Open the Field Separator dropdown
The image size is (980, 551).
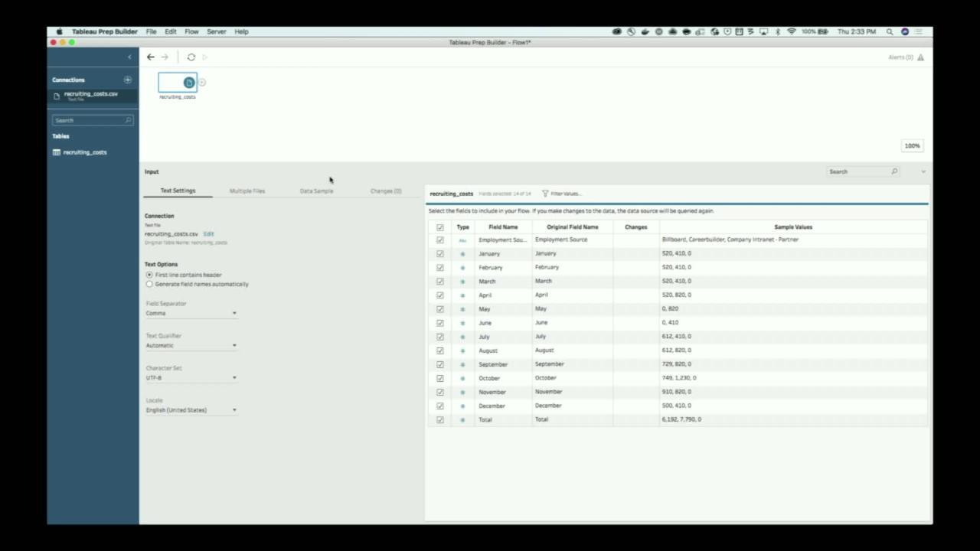(x=191, y=313)
